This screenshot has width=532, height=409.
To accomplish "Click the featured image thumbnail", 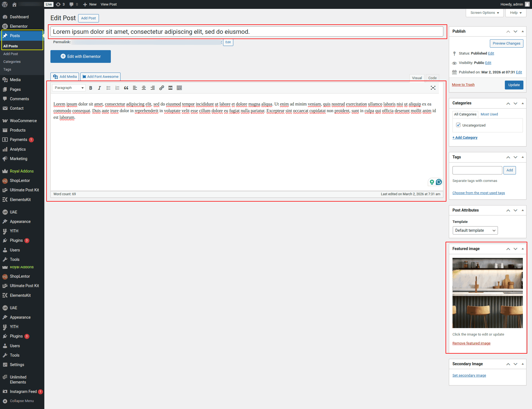I will (x=487, y=293).
